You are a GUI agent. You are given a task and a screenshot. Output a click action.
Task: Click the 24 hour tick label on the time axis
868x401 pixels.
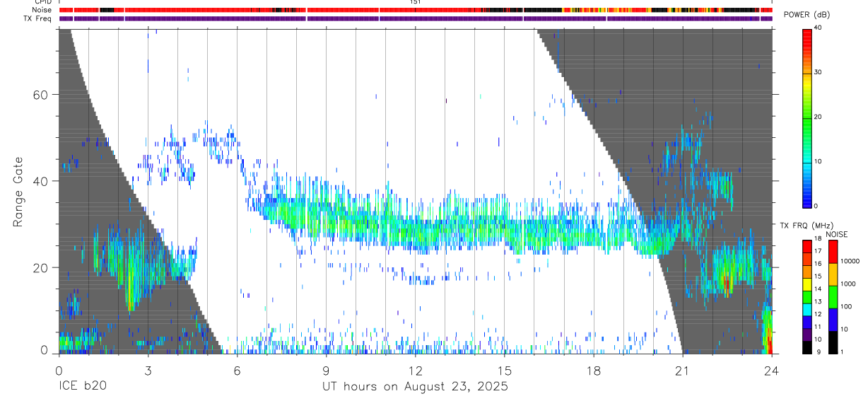point(772,371)
